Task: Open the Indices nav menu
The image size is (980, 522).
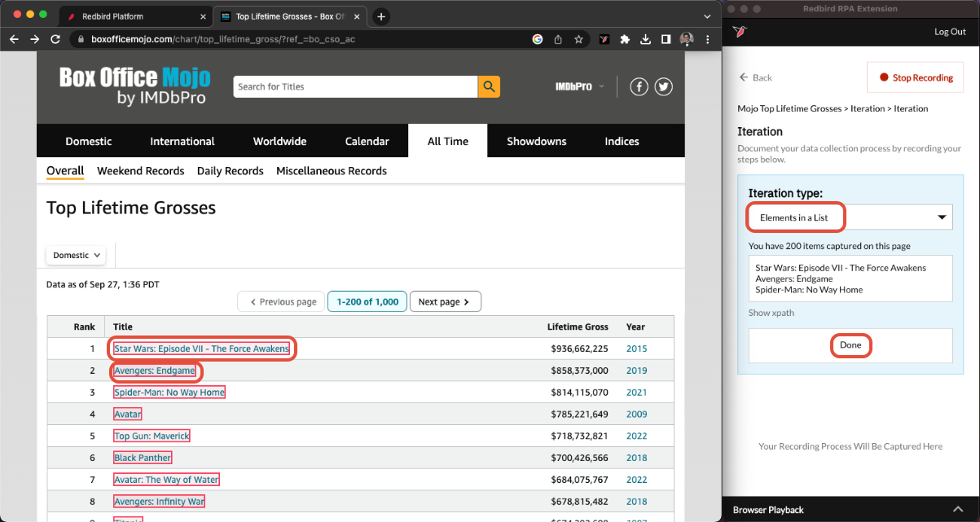Action: 622,141
